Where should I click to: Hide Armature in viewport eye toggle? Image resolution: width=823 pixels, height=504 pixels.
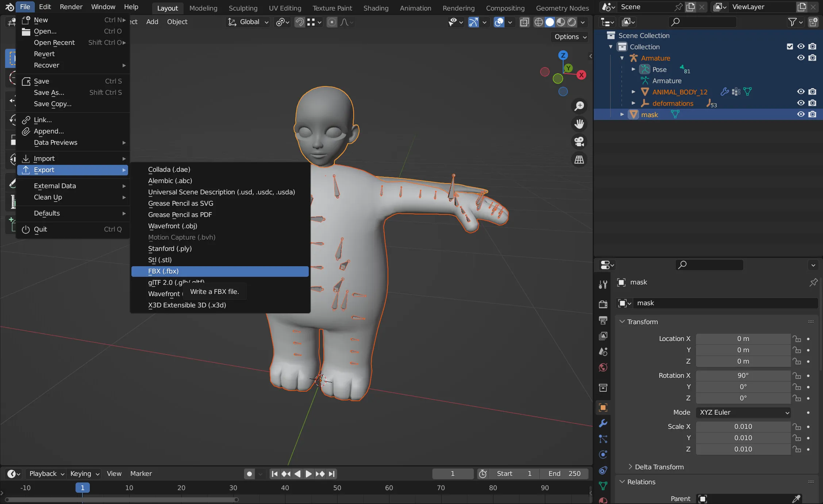[x=801, y=58]
